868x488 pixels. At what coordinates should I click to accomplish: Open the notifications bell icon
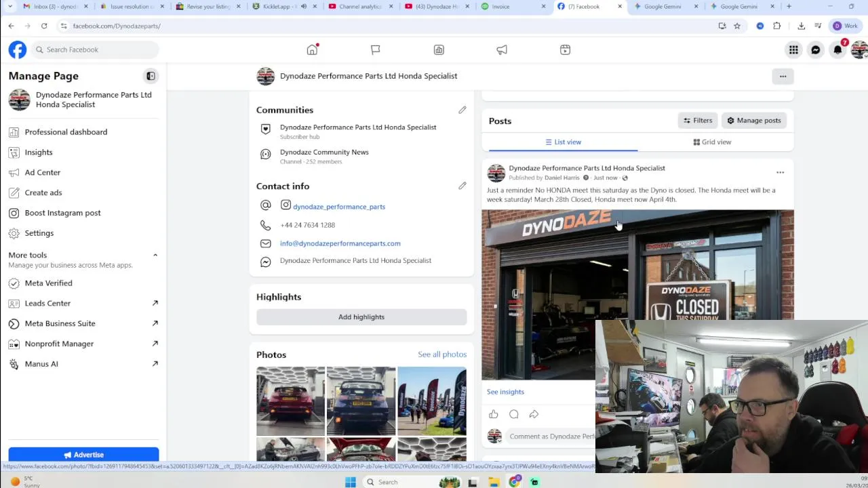tap(838, 49)
